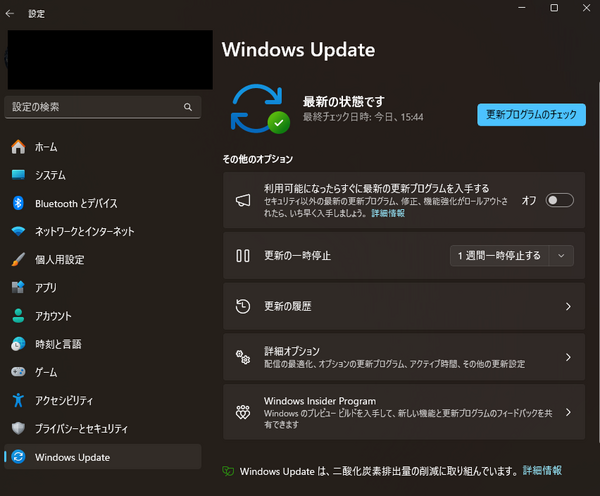Viewport: 600px width, 496px height.
Task: Select ホーム in the sidebar
Action: [x=103, y=147]
